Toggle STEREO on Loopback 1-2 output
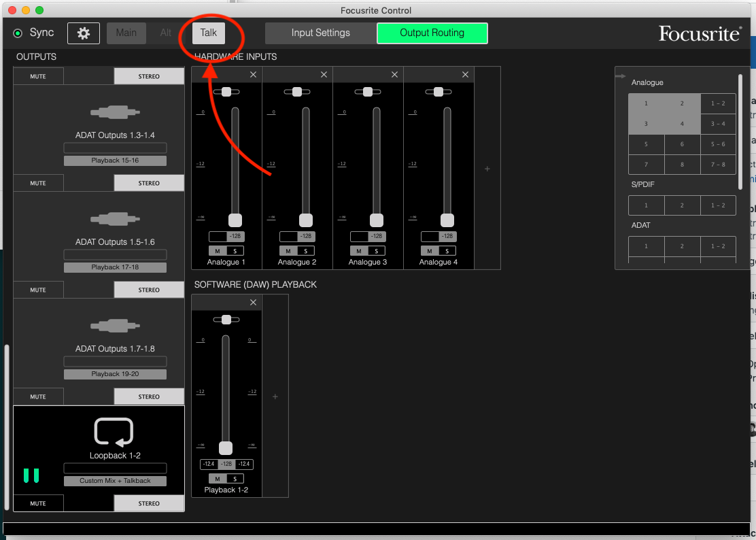The height and width of the screenshot is (540, 756). [x=149, y=503]
